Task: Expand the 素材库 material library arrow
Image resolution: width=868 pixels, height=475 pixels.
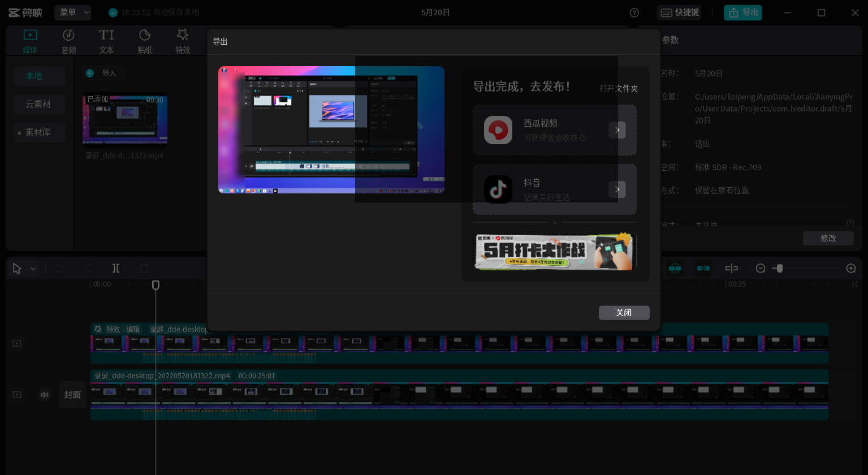Action: (20, 133)
